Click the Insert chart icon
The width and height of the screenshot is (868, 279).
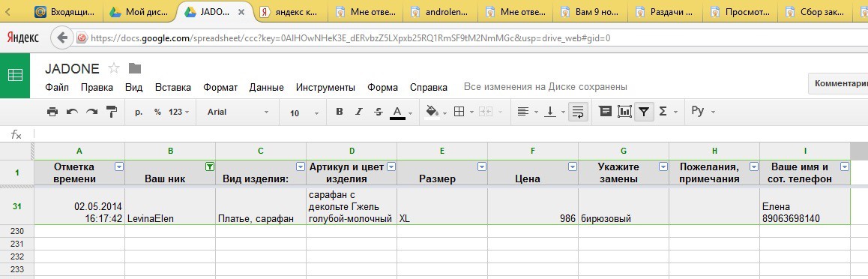[624, 112]
